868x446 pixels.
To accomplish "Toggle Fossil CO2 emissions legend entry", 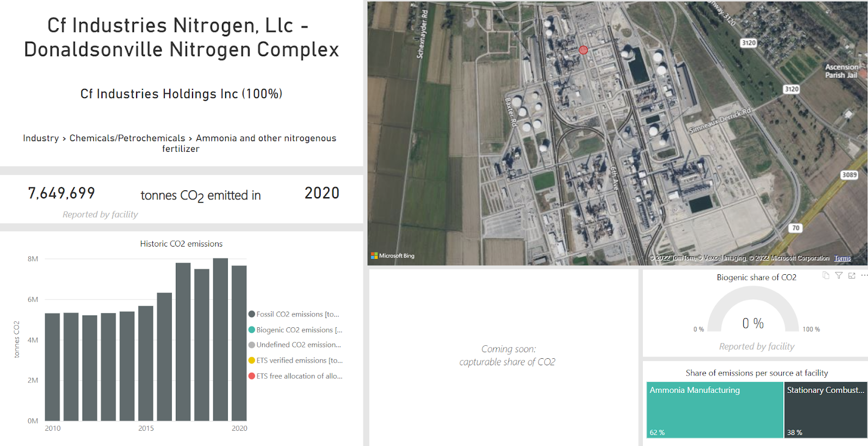I will click(x=294, y=314).
